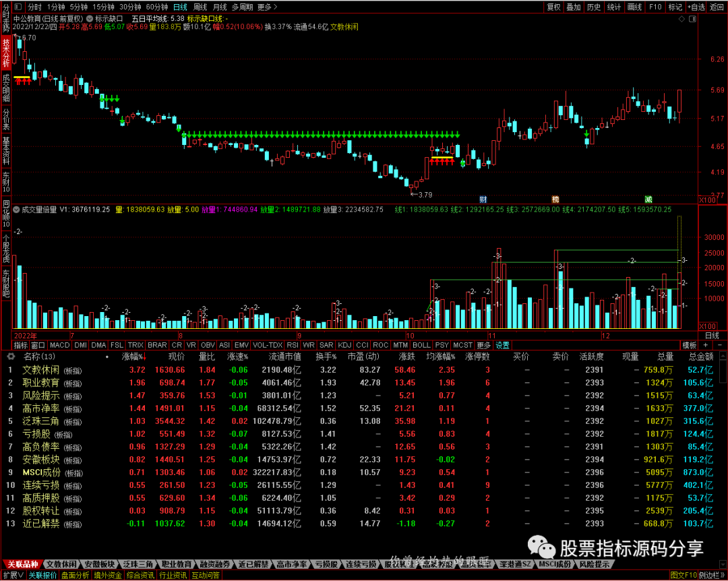
Task: Open the 指标 indicator selector
Action: 21,345
